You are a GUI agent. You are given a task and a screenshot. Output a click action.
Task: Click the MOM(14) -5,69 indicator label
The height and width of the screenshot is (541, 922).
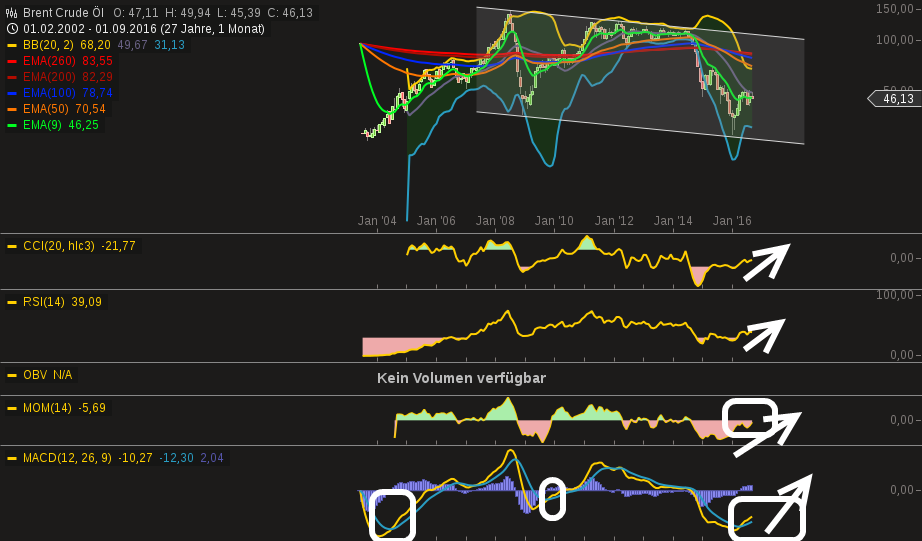(x=65, y=408)
